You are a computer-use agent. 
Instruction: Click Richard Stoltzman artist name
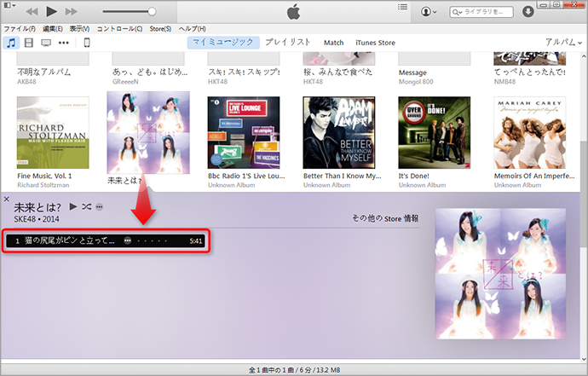point(43,185)
